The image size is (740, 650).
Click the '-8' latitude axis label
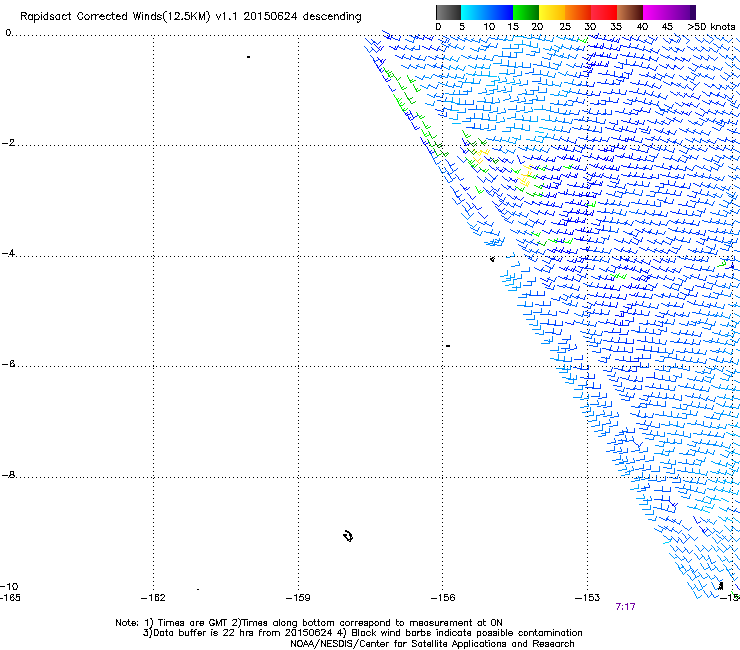[8, 475]
